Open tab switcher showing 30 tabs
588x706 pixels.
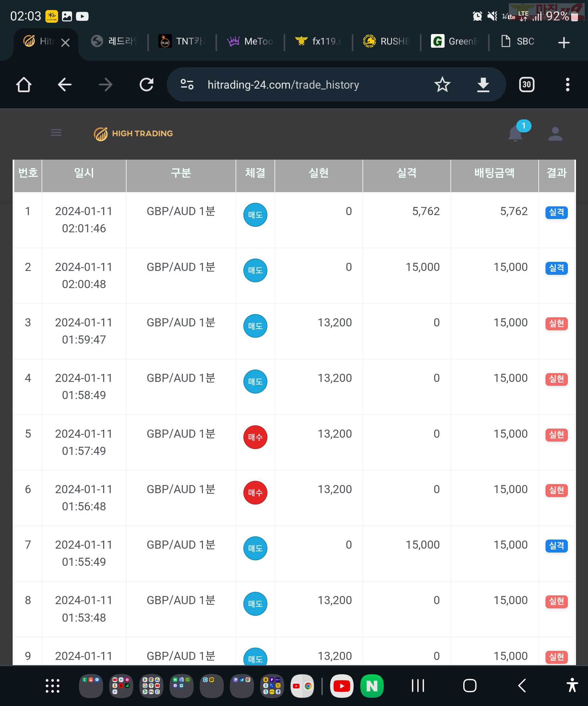click(x=526, y=85)
